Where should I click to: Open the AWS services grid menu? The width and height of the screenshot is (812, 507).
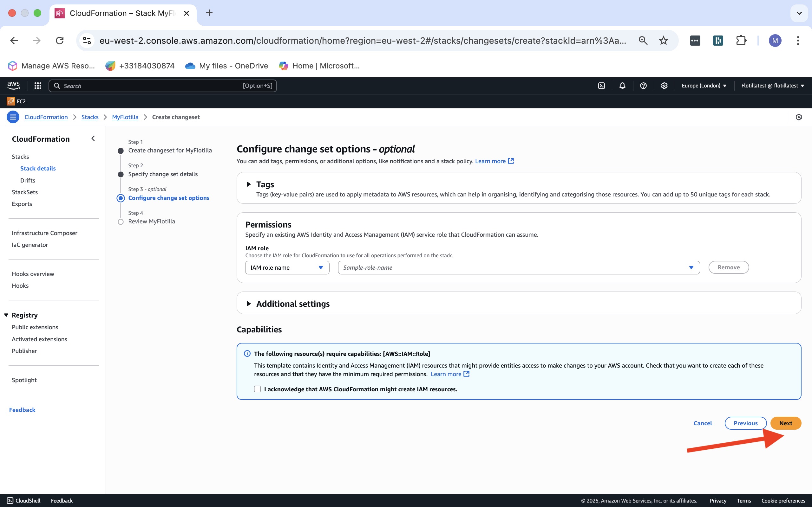[37, 86]
